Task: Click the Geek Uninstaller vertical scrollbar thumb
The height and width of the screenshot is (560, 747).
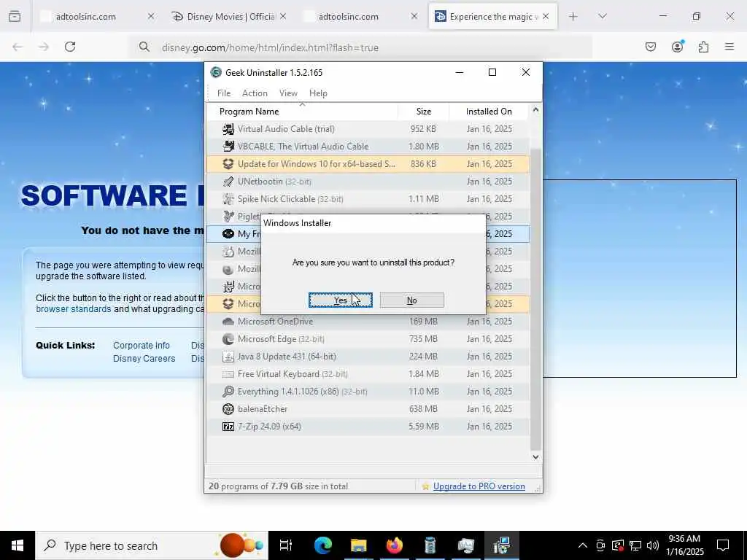Action: [535, 299]
